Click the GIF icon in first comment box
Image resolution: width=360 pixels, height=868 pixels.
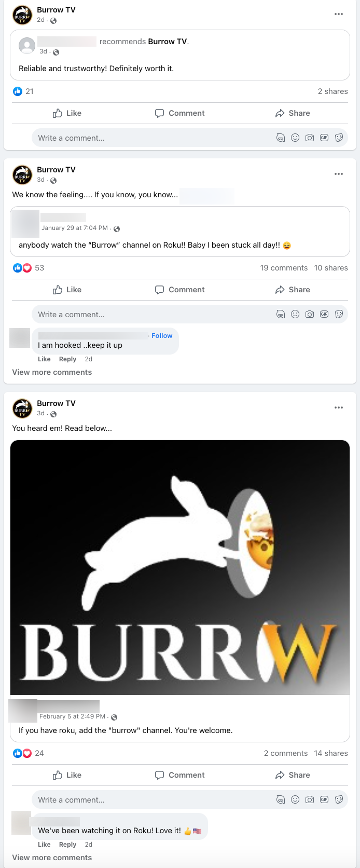[x=324, y=138]
